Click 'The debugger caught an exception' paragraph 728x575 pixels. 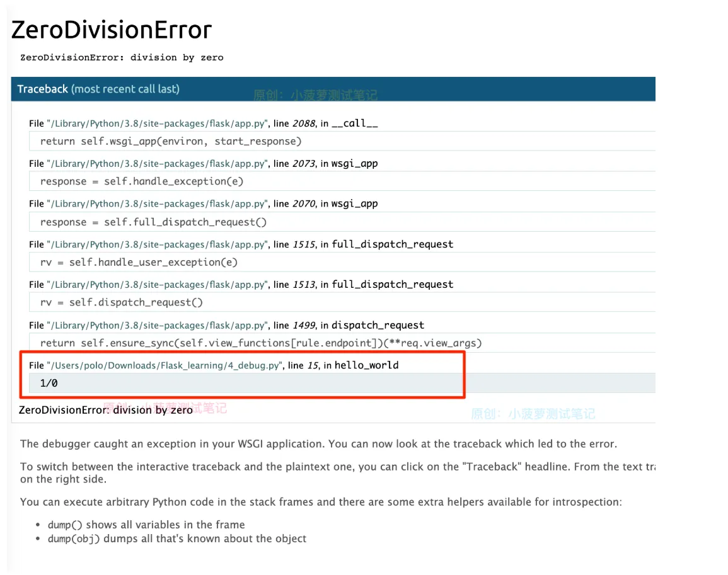point(318,444)
